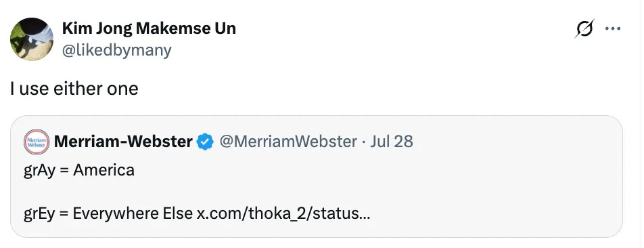Open the Kim Jong Makemse Un display name

coord(149,28)
